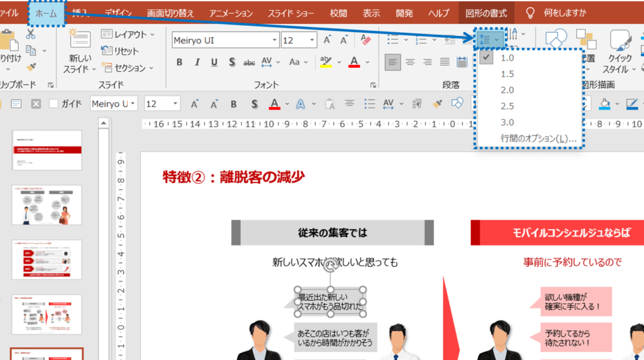This screenshot has height=360, width=644.
Task: Click the shape outline pen icon
Action: (x=631, y=104)
